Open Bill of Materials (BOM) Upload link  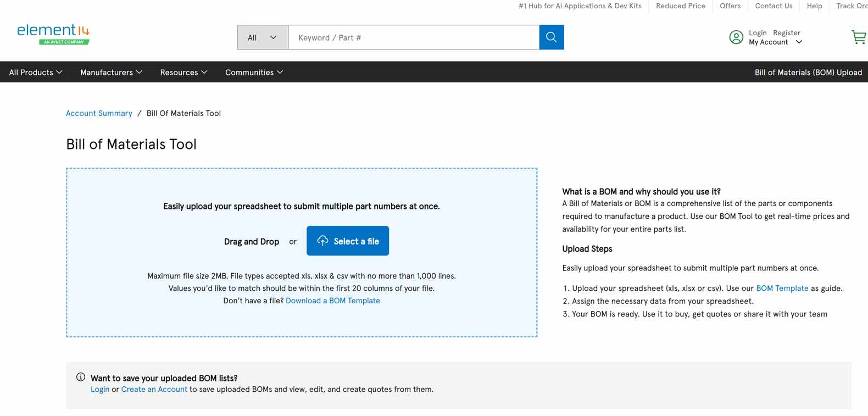[808, 72]
